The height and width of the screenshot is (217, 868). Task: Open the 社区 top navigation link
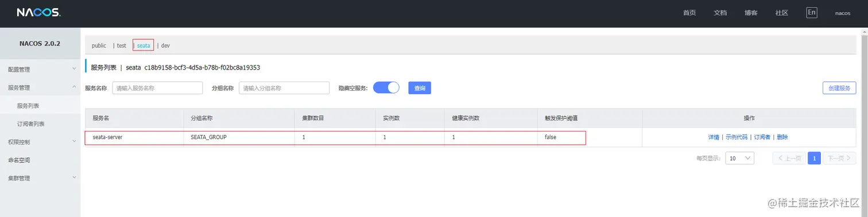[781, 13]
